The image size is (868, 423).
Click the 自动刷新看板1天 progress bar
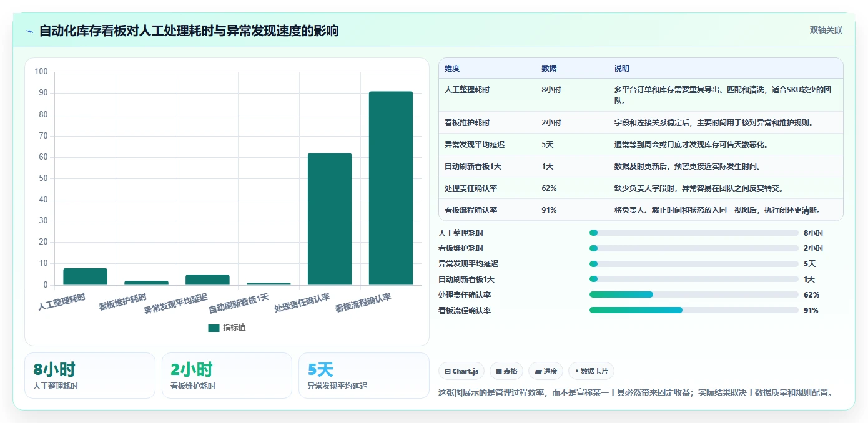pos(694,279)
